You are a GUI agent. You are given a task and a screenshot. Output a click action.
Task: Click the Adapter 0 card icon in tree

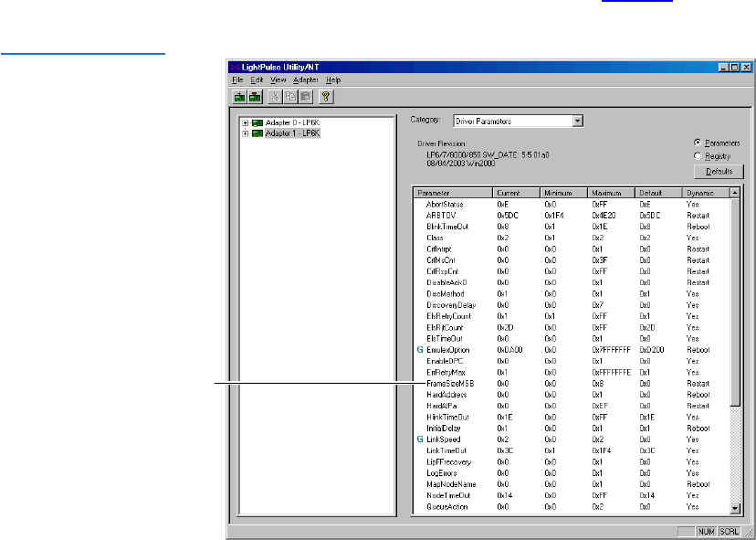pyautogui.click(x=257, y=123)
